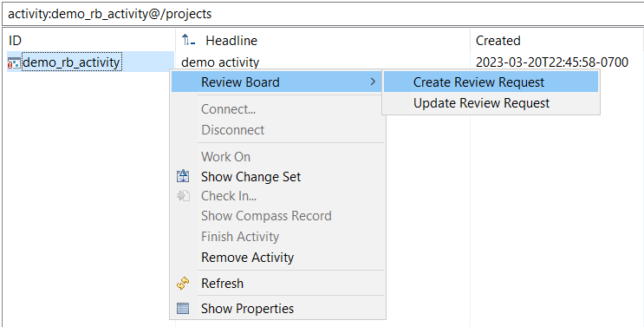Select Check In... menu entry

point(229,196)
